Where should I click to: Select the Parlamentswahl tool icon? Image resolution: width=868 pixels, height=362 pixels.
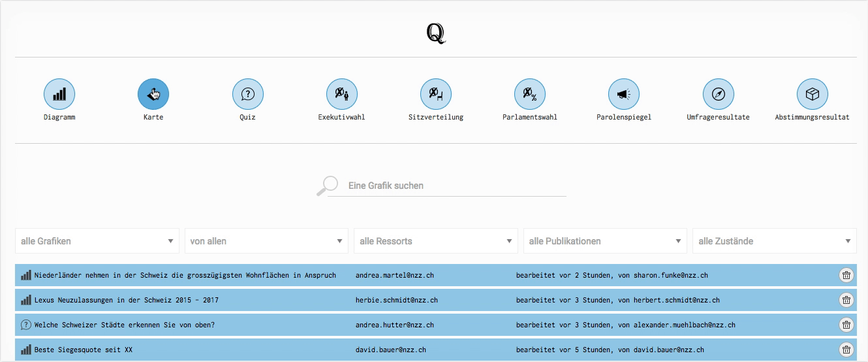[530, 94]
